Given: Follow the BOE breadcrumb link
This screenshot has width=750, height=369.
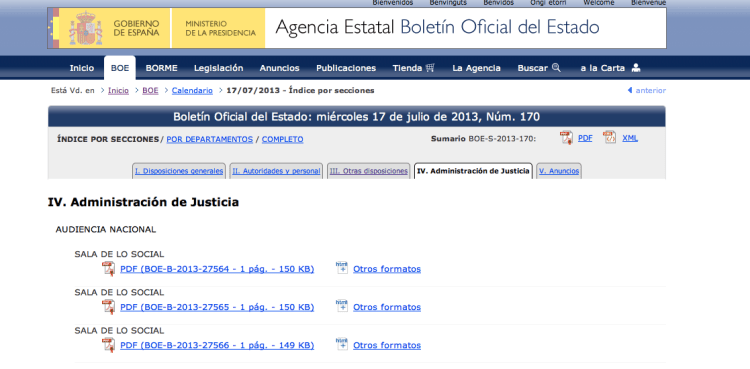Looking at the screenshot, I should 150,90.
